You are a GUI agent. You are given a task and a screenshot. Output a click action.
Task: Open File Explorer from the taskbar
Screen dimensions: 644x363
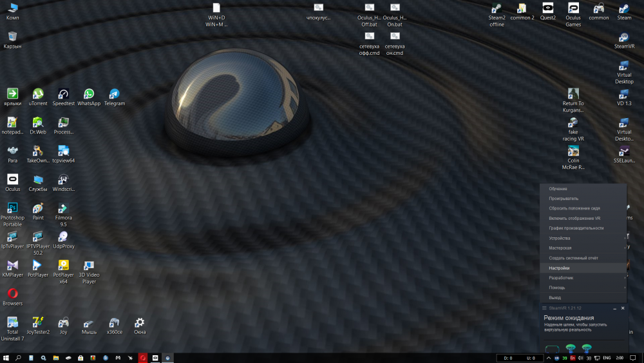(x=56, y=358)
